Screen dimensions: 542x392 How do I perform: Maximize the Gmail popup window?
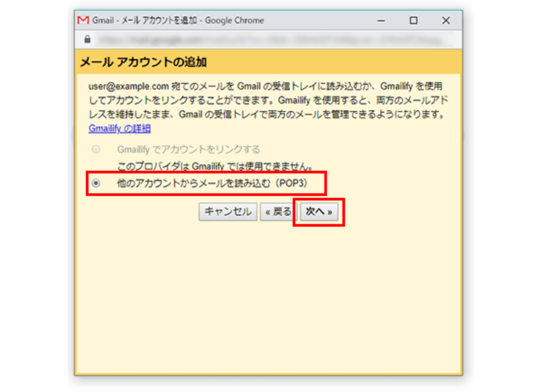coord(413,21)
